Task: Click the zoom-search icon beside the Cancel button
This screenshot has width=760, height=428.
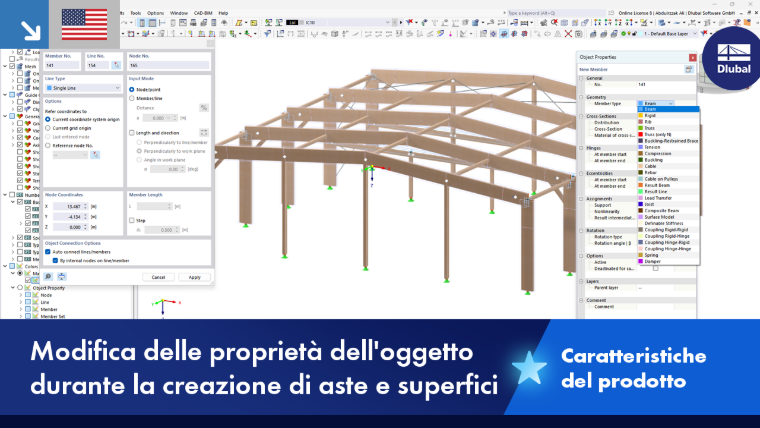Action: pyautogui.click(x=48, y=277)
